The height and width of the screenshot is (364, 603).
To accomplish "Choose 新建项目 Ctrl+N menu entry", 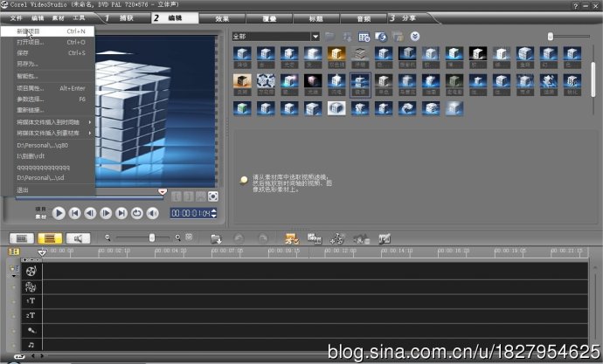I will 48,31.
